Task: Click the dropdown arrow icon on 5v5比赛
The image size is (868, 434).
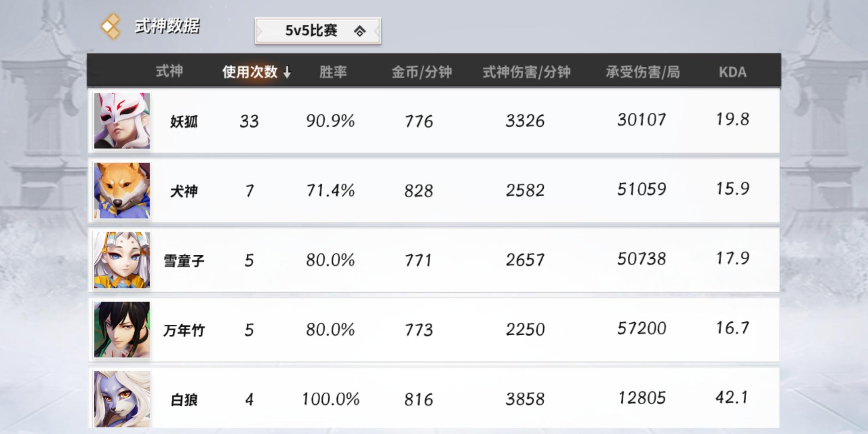Action: 360,31
